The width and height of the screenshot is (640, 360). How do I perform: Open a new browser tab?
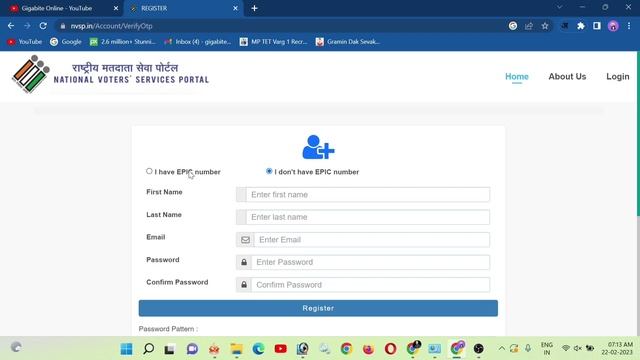254,8
